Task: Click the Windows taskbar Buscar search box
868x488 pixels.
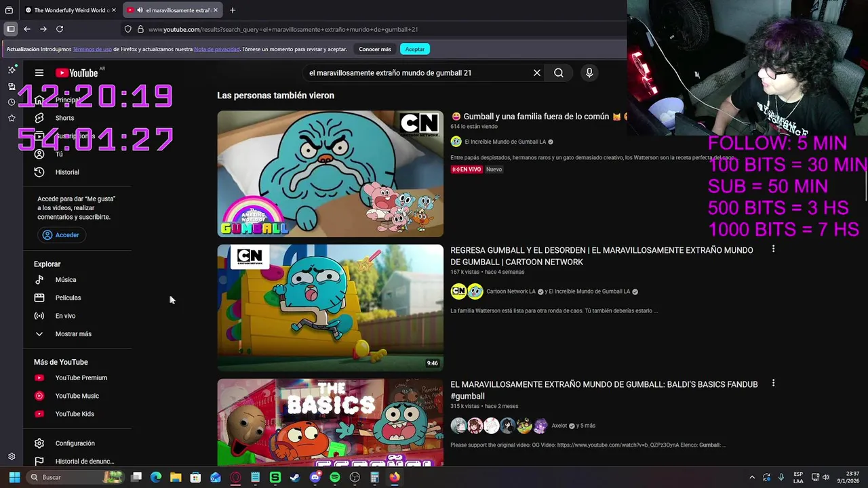Action: [75, 477]
